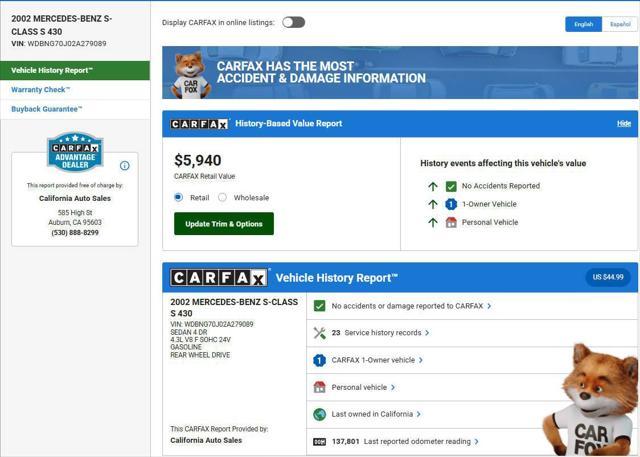The height and width of the screenshot is (457, 640).
Task: Click the REAR WHEEL DRIVE spec text
Action: [x=200, y=355]
